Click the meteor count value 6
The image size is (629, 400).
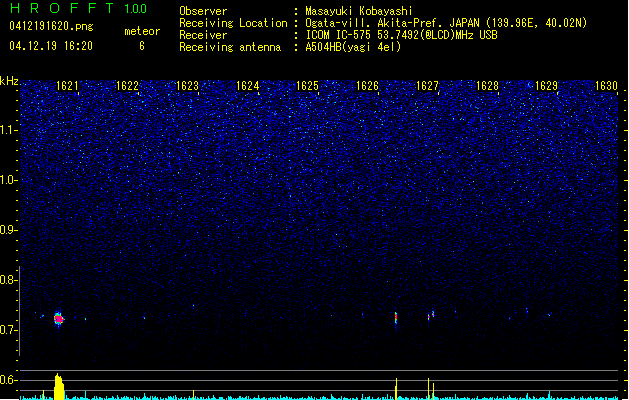(142, 46)
